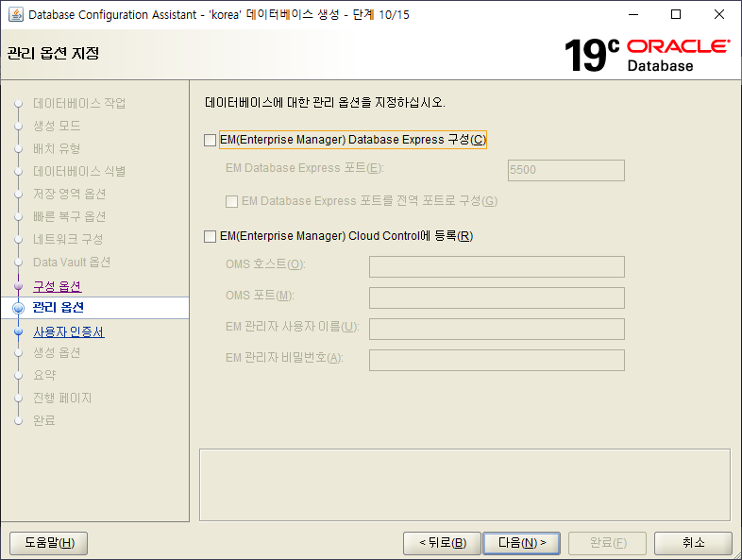The image size is (742, 560).
Task: Open 구성 옵션 step link
Action: (58, 286)
